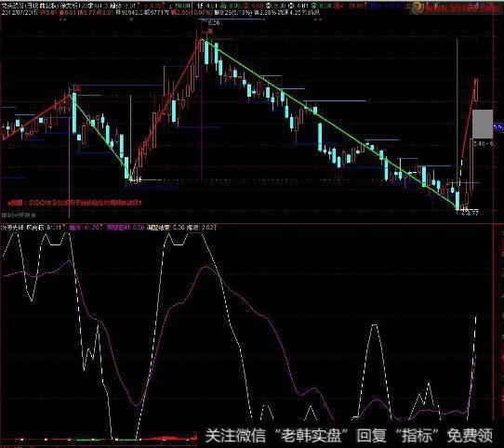Click the indicator name label heading the lower pane
Viewport: 504px width, 448px height.
click(x=12, y=228)
